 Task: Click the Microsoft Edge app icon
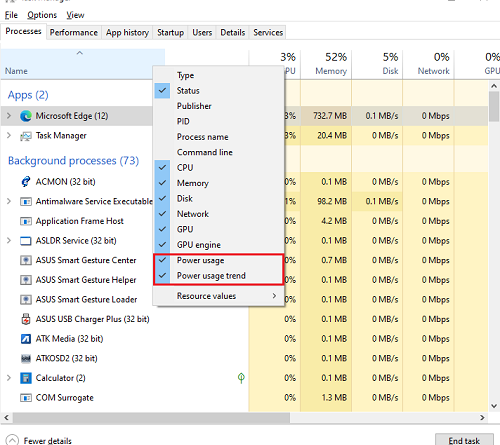point(26,116)
